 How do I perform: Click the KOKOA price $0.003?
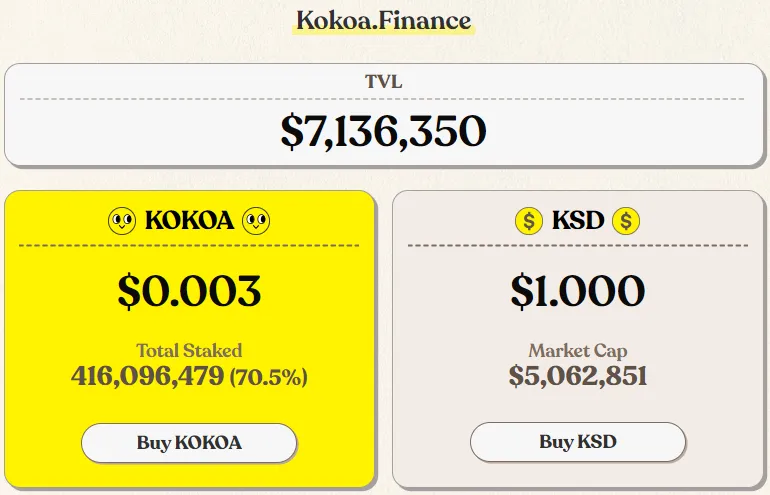coord(189,290)
